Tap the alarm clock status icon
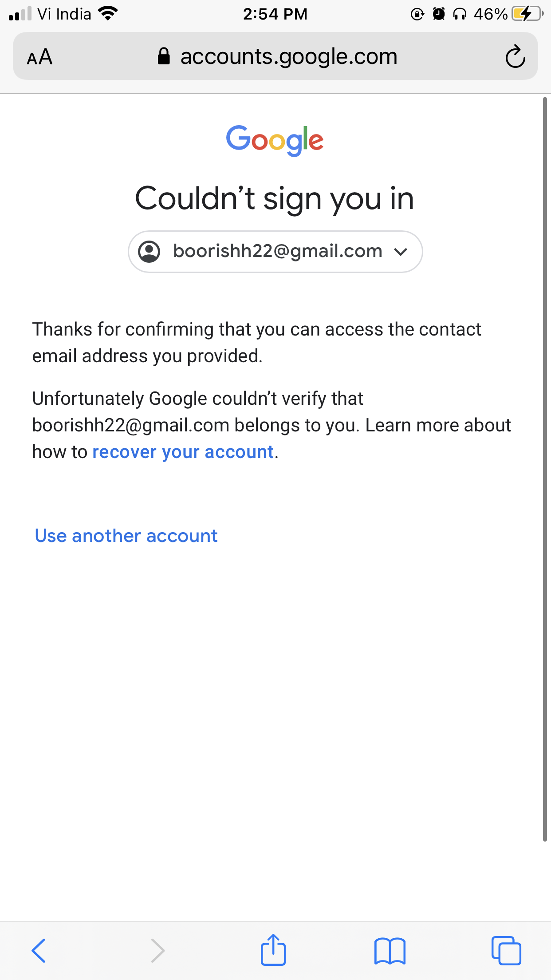 coord(439,14)
